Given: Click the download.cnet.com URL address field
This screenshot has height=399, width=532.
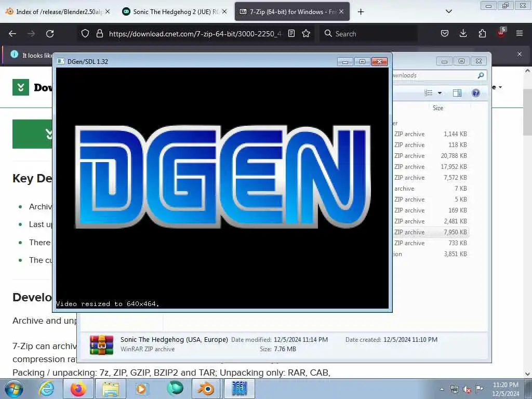Looking at the screenshot, I should coord(195,34).
